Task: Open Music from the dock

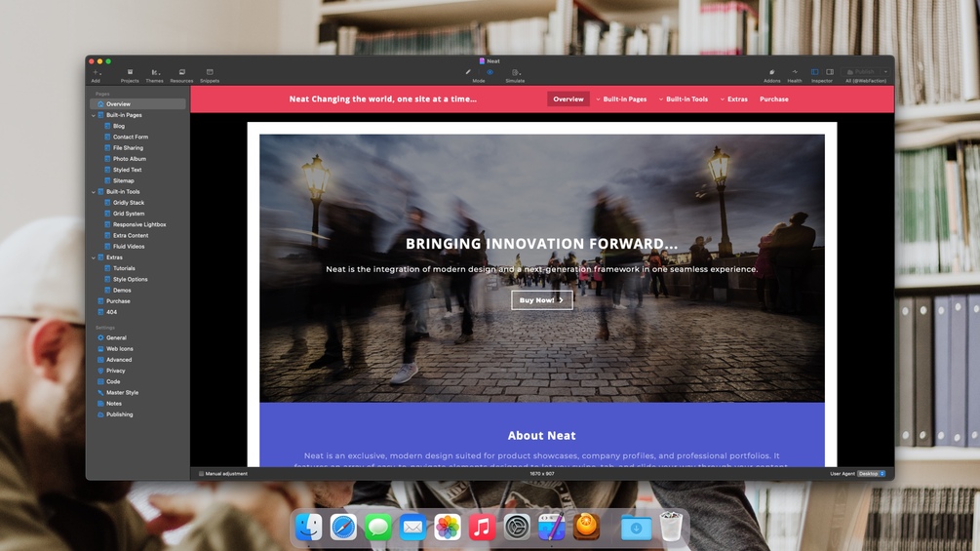Action: [x=482, y=528]
